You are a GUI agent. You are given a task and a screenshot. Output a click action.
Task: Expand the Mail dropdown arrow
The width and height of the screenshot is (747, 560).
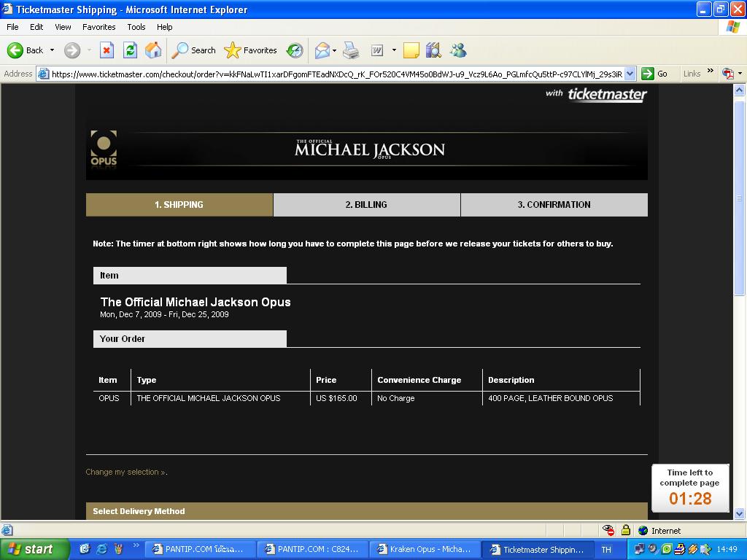click(x=334, y=50)
